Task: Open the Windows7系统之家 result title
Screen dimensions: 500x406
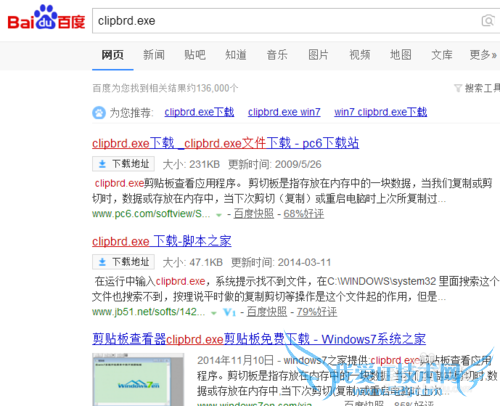Action: click(259, 339)
